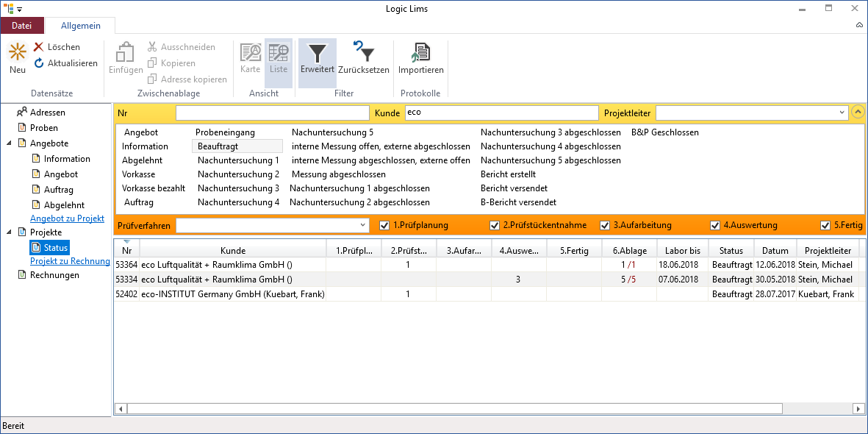
Task: Select the Allgemein ribbon tab
Action: click(81, 26)
